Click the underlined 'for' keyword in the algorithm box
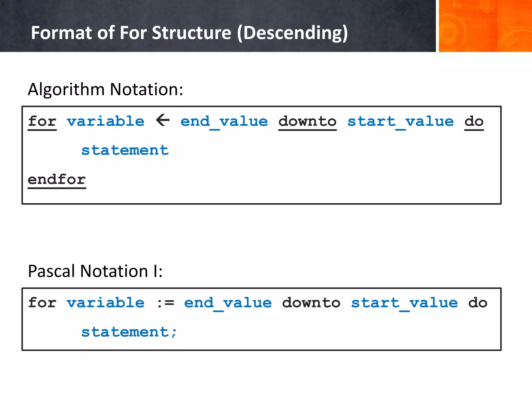Viewport: 532px width, 399px height. [42, 121]
